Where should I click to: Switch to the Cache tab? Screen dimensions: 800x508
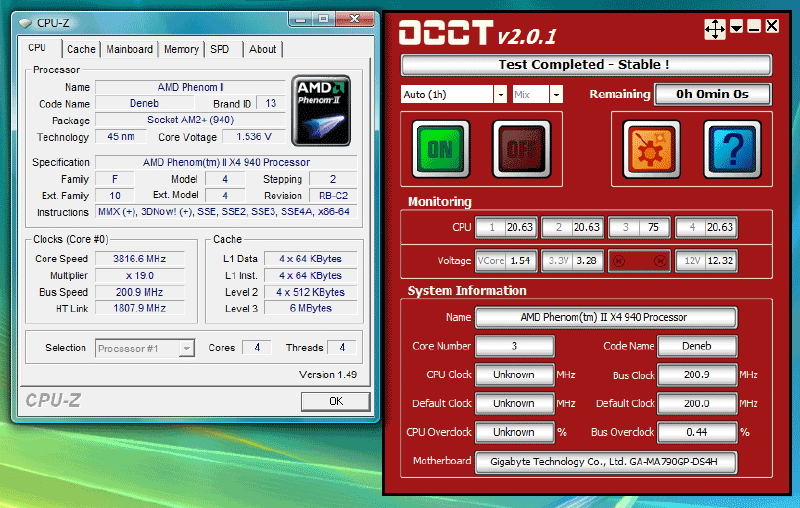(81, 49)
